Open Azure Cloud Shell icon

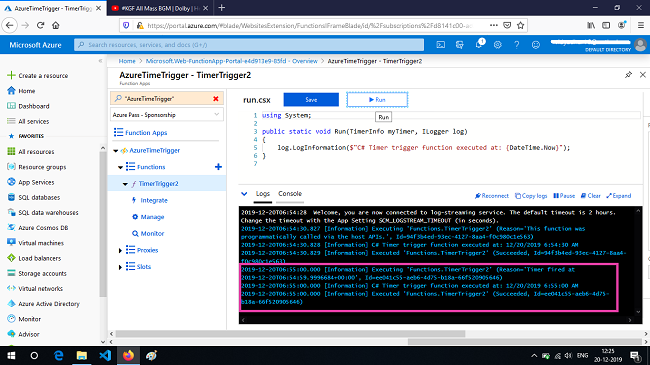pos(441,44)
